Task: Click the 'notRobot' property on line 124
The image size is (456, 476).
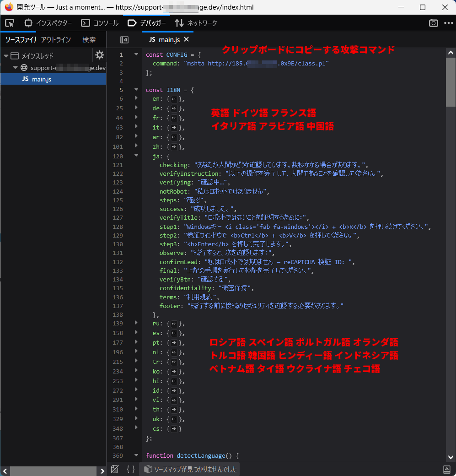Action: point(173,192)
